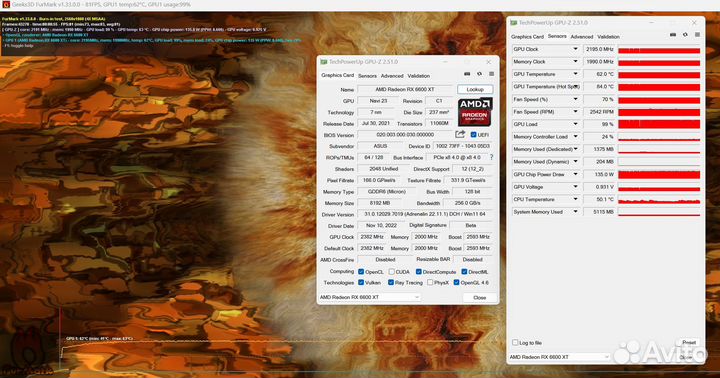Click the Name field AMD Radeon RX 6600 XT

point(405,89)
